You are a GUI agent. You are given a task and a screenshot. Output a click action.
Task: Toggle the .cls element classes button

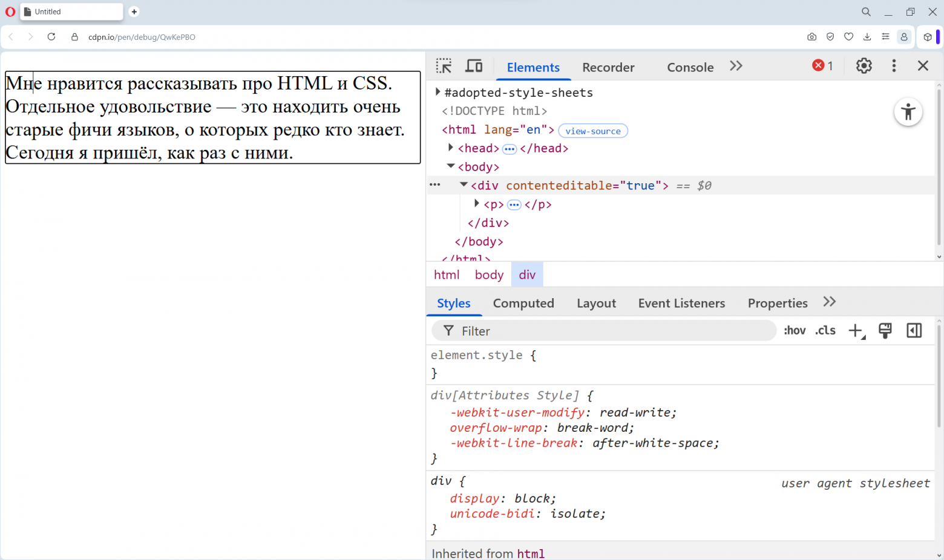point(825,331)
